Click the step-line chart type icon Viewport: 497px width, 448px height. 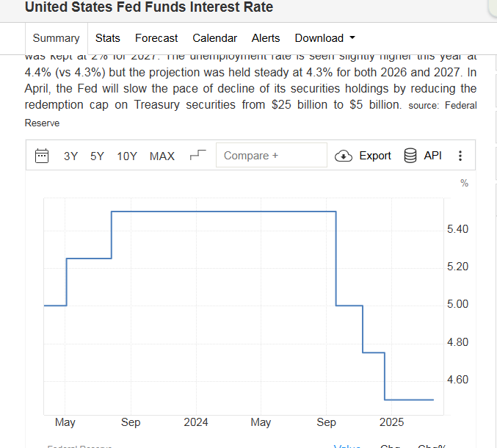pos(197,155)
